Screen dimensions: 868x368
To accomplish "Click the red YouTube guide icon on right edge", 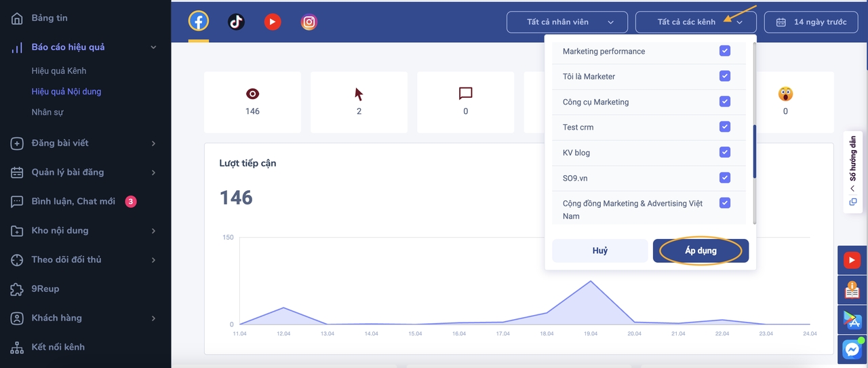I will 852,259.
